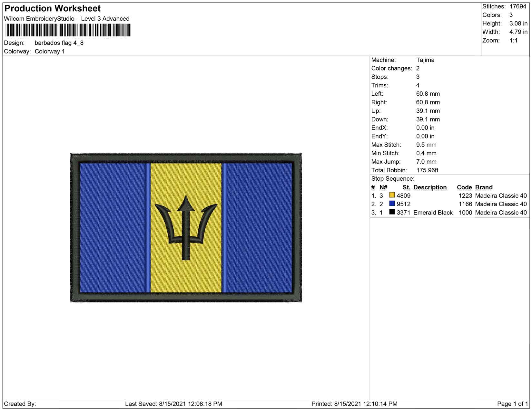Click thread code 1223 in stop sequence
This screenshot has height=409, width=532.
click(x=465, y=195)
